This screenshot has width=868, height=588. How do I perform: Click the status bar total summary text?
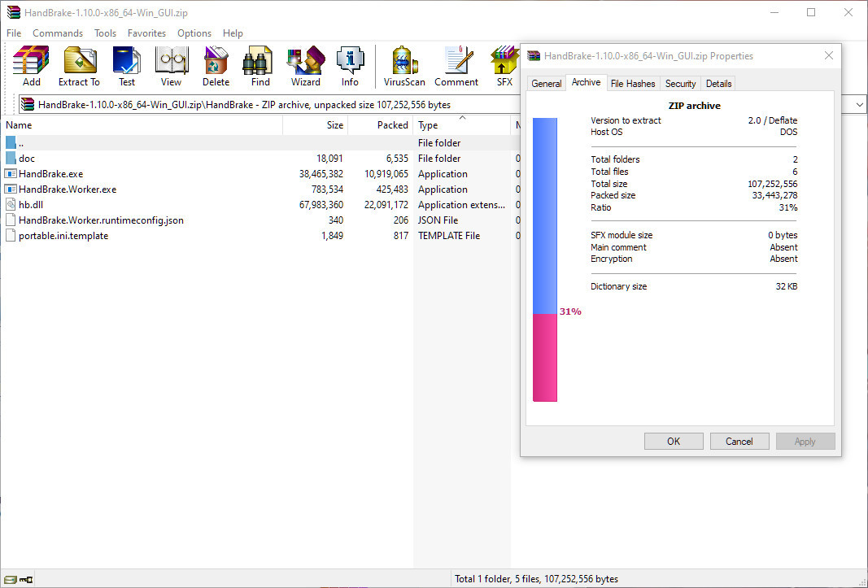pos(536,579)
